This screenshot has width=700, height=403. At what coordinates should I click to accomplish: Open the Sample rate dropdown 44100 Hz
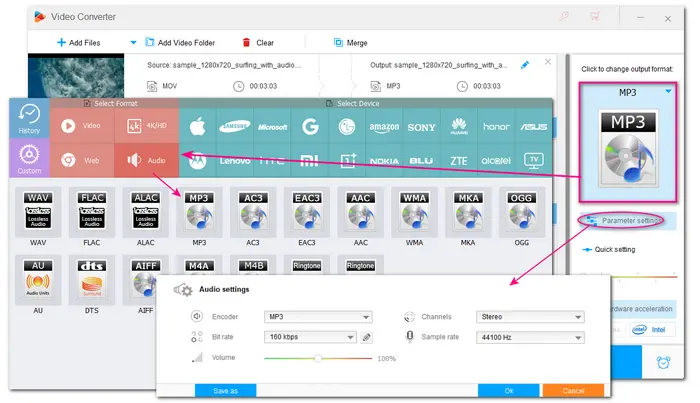point(530,338)
